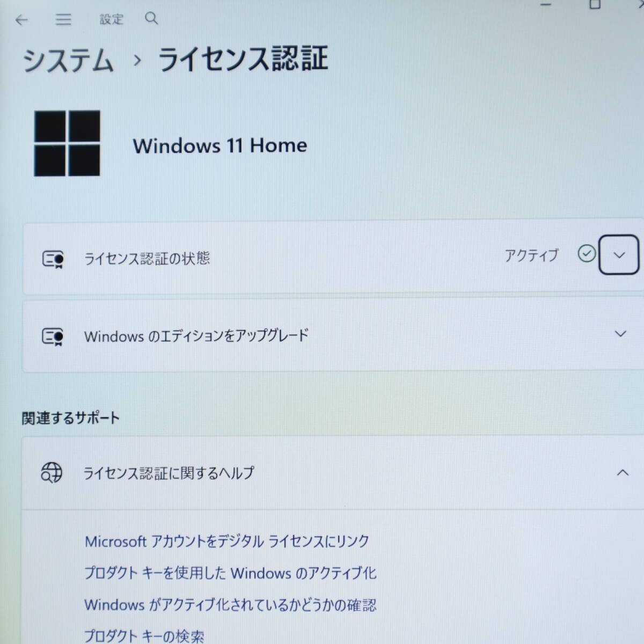Expand the ライセンス認証の状態 chevron

point(619,255)
